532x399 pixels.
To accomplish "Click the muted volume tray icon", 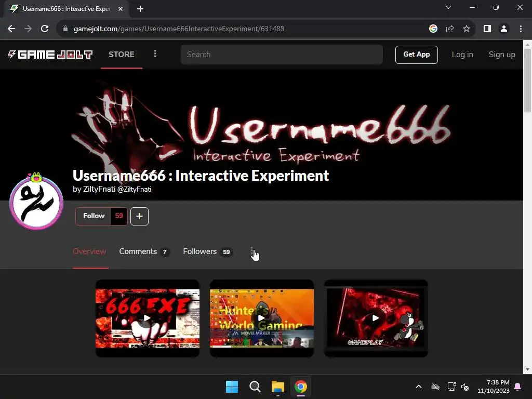I will 465,387.
